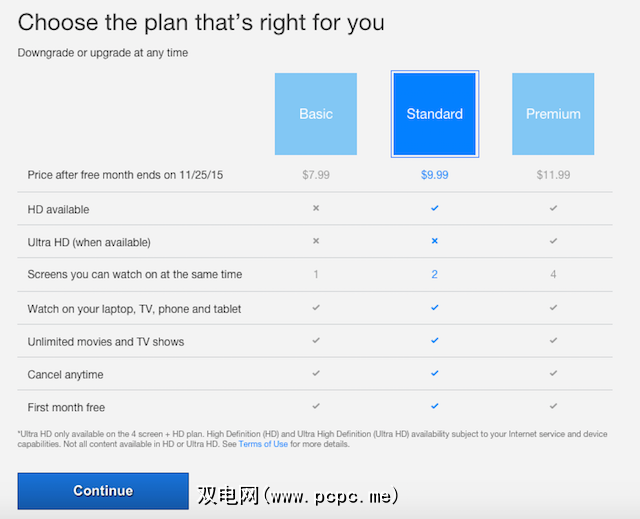Click the Standard plan's 2 screens number
Viewport: 640px width, 519px height.
pos(434,275)
